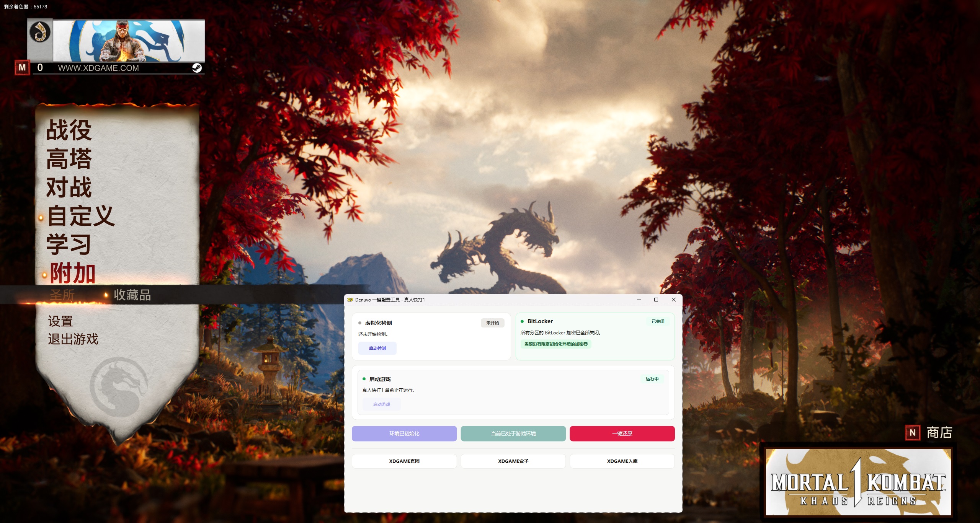Click the Denuvo tool window title icon

pyautogui.click(x=350, y=300)
